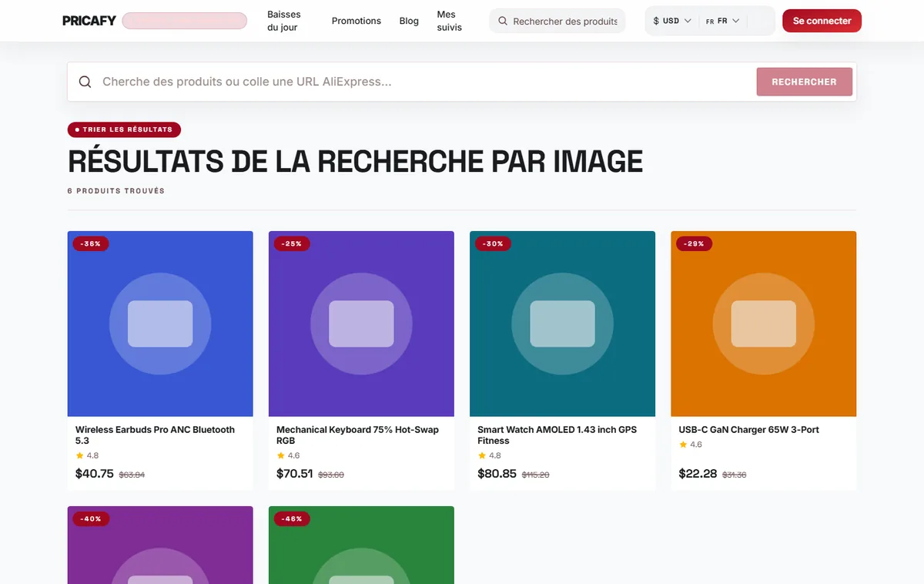Focus the AliExpress URL search field
Image resolution: width=924 pixels, height=584 pixels.
tap(423, 82)
